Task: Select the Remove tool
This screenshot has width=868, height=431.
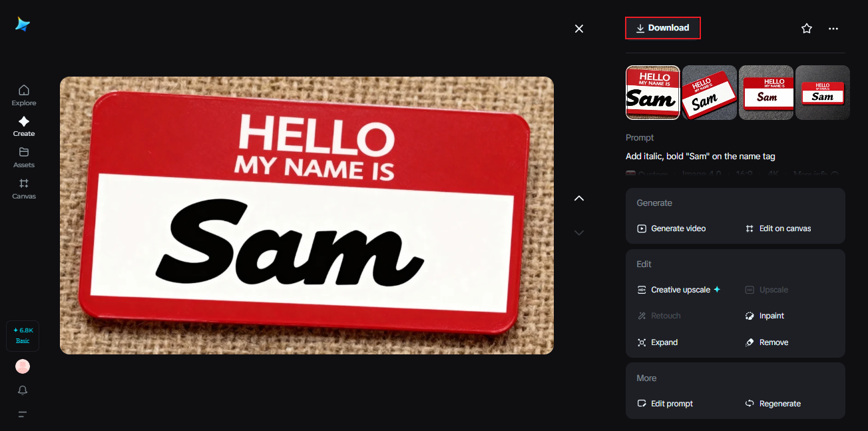Action: pos(771,342)
